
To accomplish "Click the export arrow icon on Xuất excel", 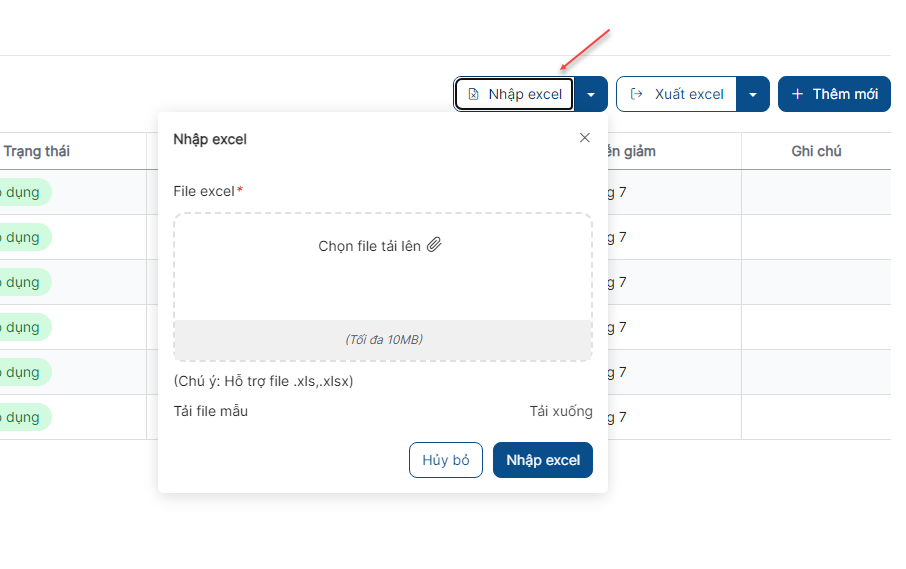I will coord(636,94).
